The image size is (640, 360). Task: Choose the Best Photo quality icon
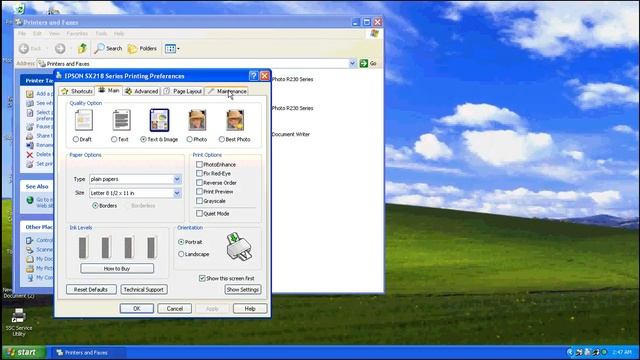click(235, 120)
